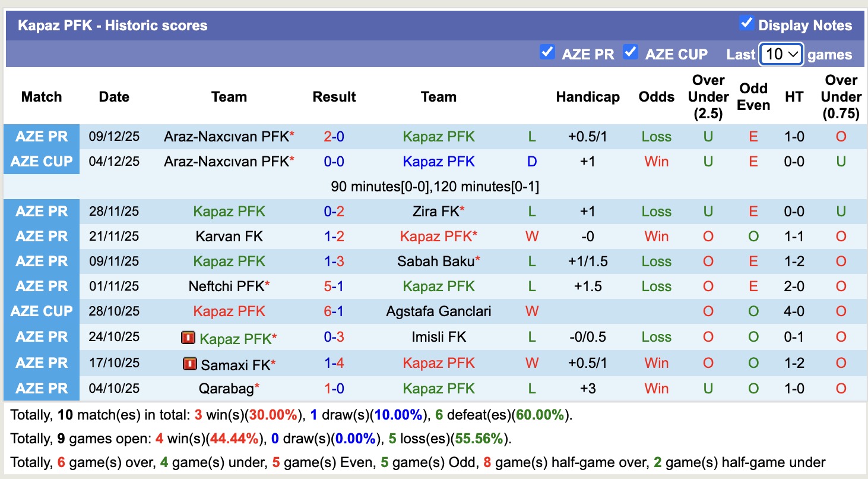Toggle the Display Notes checkbox
The image size is (868, 479).
746,24
